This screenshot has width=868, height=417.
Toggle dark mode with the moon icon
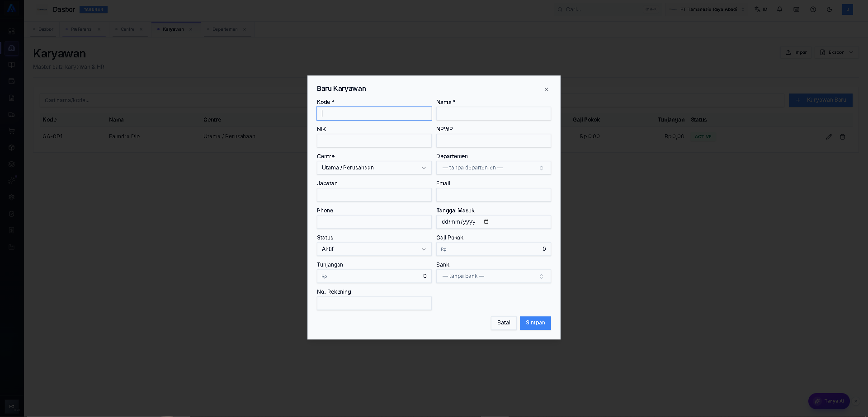830,9
